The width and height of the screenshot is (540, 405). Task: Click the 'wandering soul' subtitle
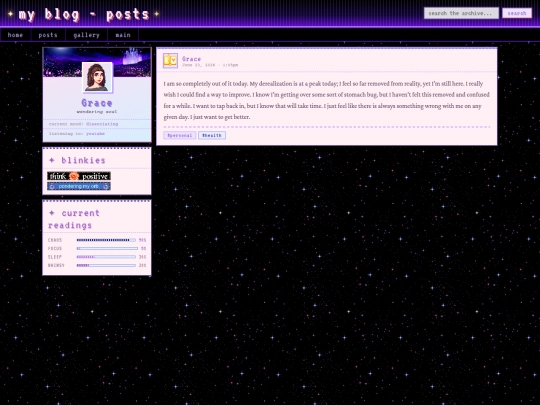97,112
